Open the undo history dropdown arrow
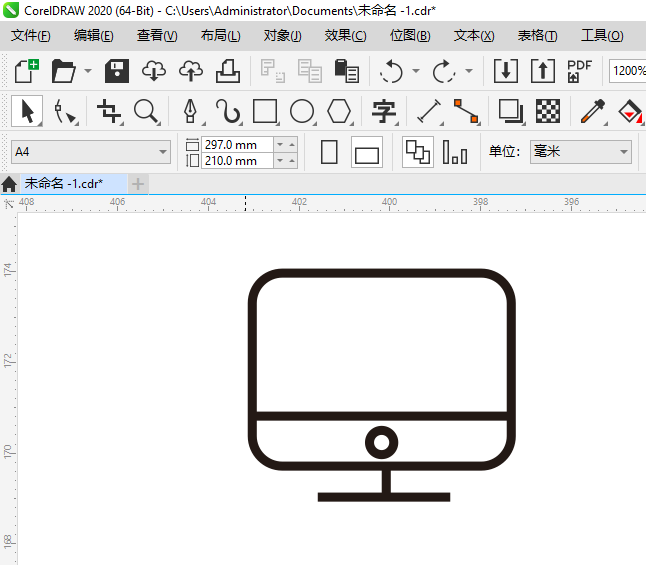 click(x=416, y=71)
